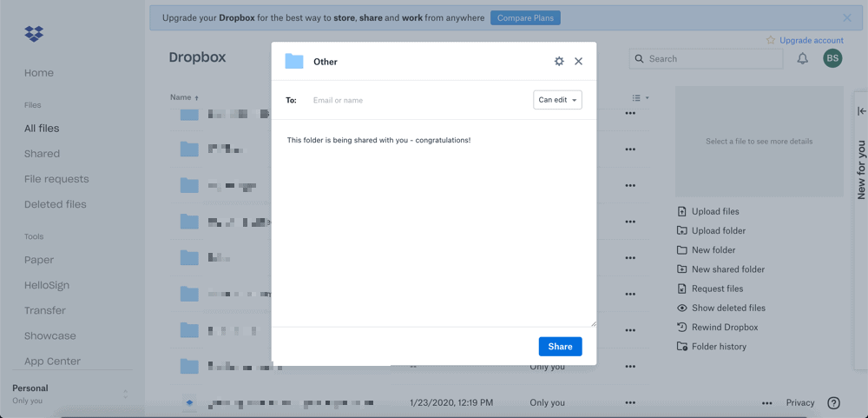Go to Home in sidebar
This screenshot has width=868, height=418.
(39, 73)
